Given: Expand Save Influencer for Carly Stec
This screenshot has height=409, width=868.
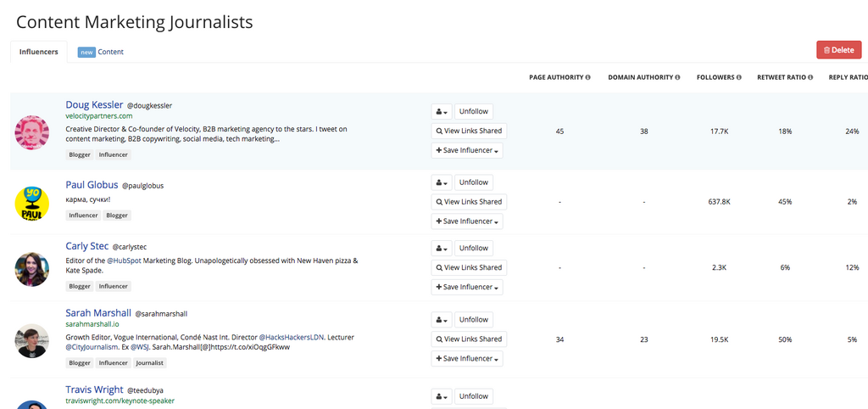Looking at the screenshot, I should point(467,287).
